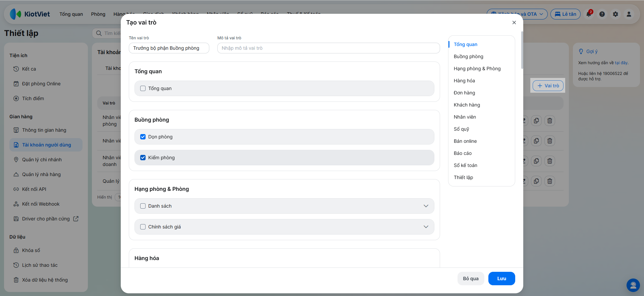Click the Bỏ qua button

[471, 279]
